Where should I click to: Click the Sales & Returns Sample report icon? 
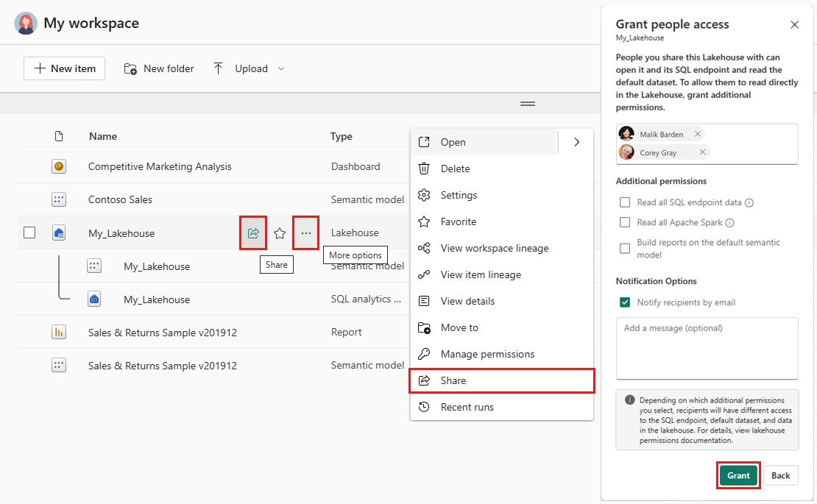[x=59, y=333]
